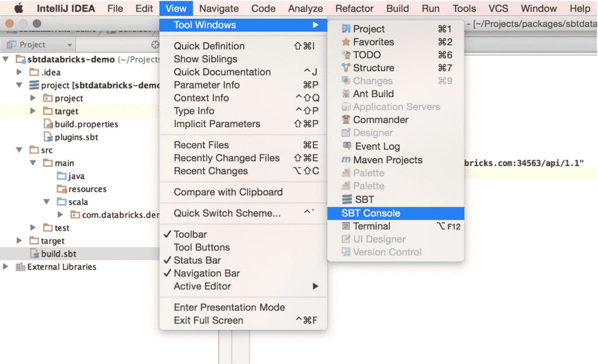Uncheck the Navigation Bar option
Screen dimensions: 598x364
(207, 273)
